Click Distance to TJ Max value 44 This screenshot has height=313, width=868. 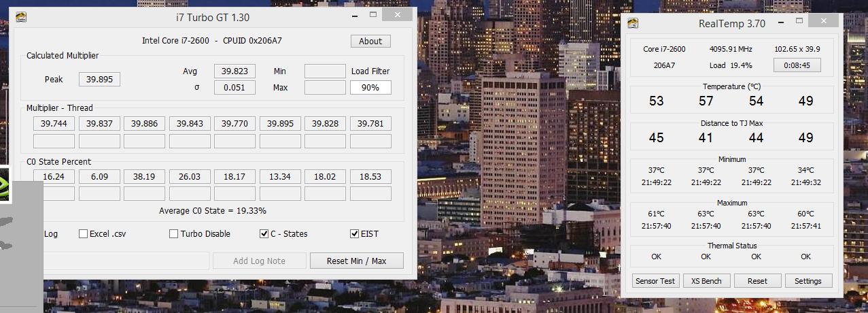pyautogui.click(x=756, y=137)
